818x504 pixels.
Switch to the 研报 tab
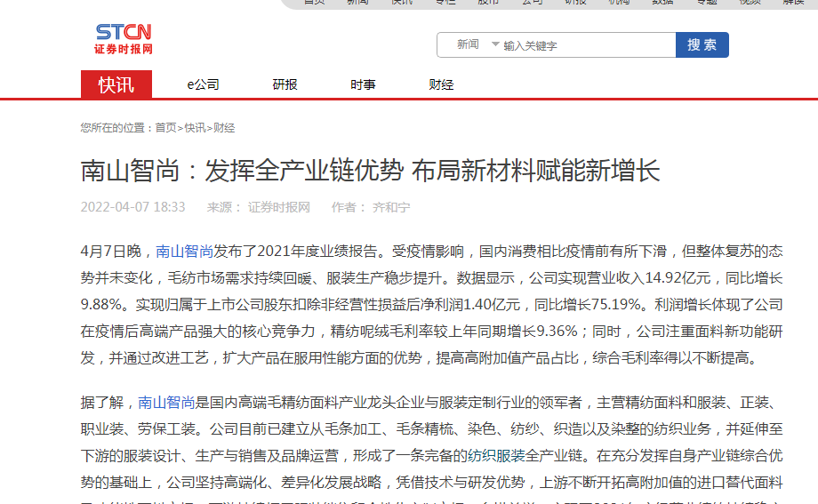click(285, 85)
